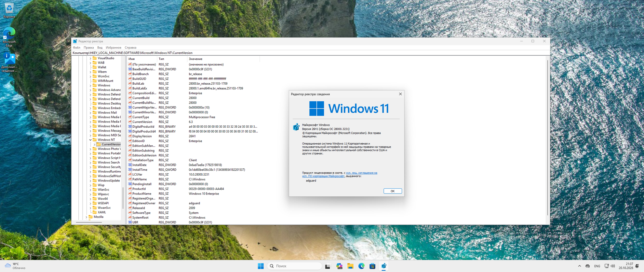Open the Избранное menu

pyautogui.click(x=114, y=48)
